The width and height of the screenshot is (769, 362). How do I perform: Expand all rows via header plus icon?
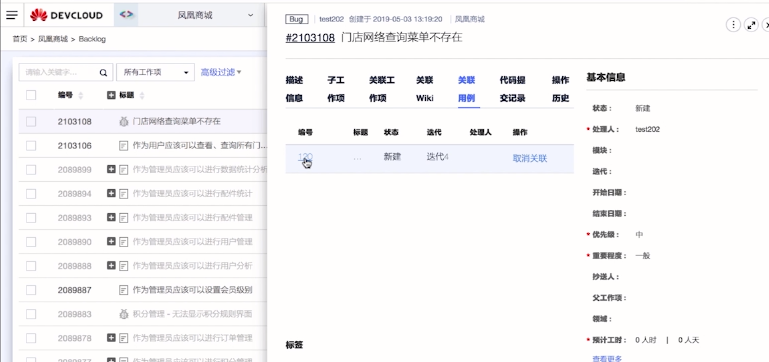click(x=111, y=95)
